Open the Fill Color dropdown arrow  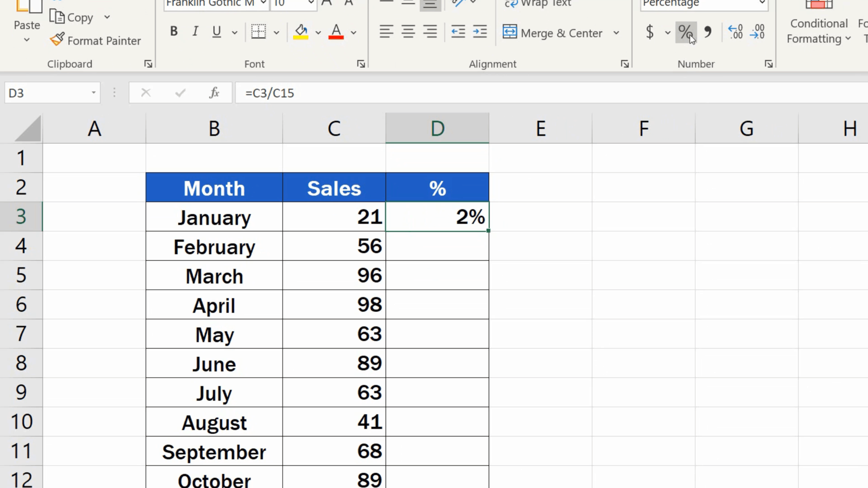point(318,32)
